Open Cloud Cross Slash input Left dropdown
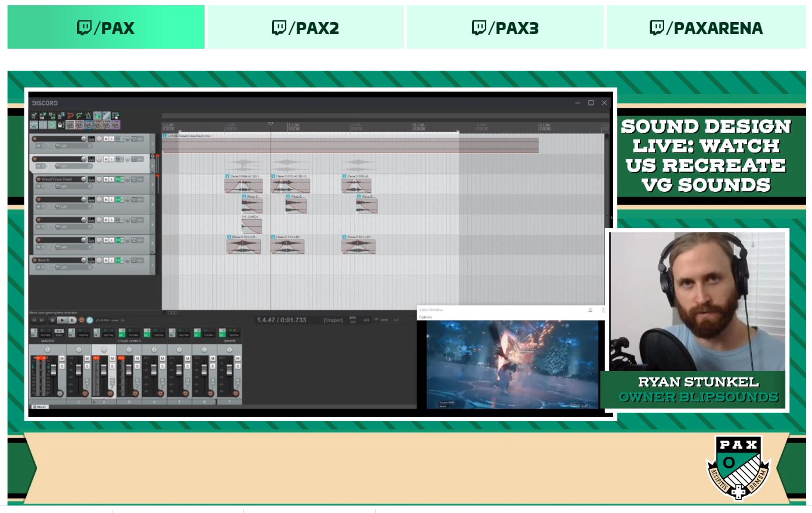 (74, 186)
